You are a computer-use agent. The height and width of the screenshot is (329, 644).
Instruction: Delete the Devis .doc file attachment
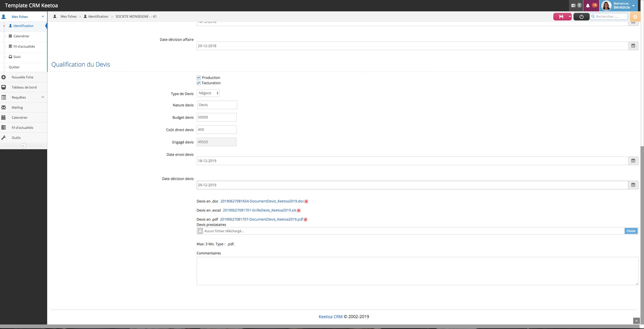pos(306,202)
